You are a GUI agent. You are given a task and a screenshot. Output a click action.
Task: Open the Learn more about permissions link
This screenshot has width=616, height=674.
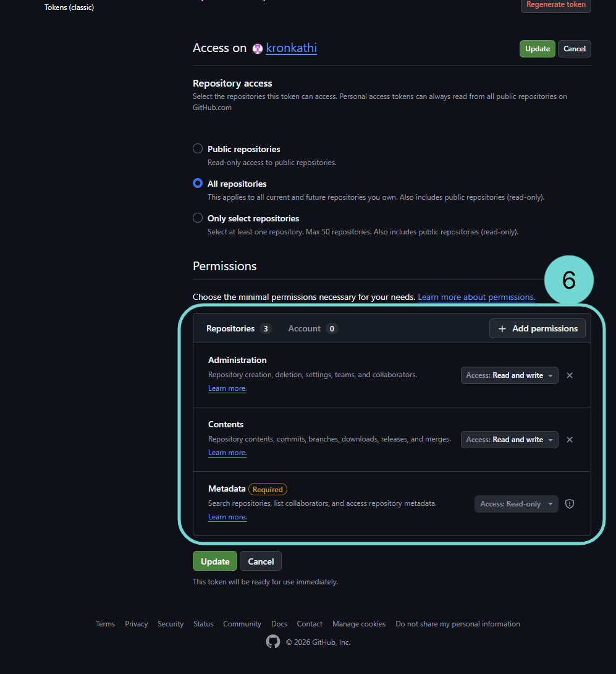pos(476,297)
